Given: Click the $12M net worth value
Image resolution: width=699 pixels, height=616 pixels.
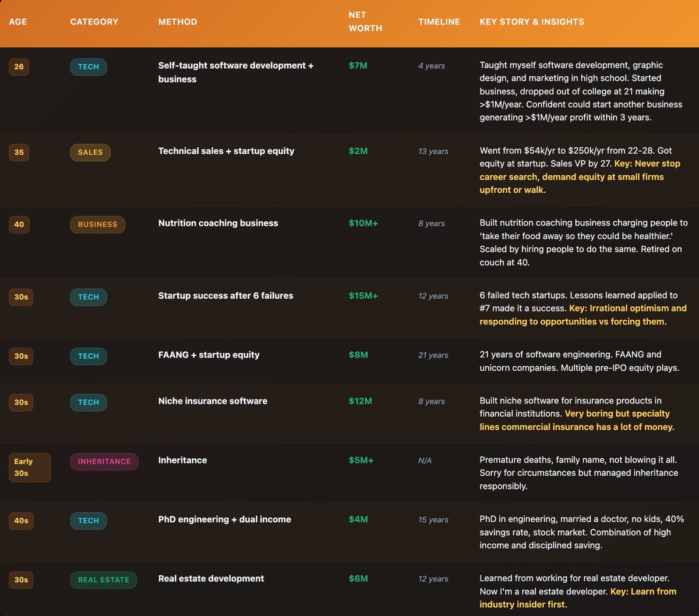Looking at the screenshot, I should pos(360,401).
